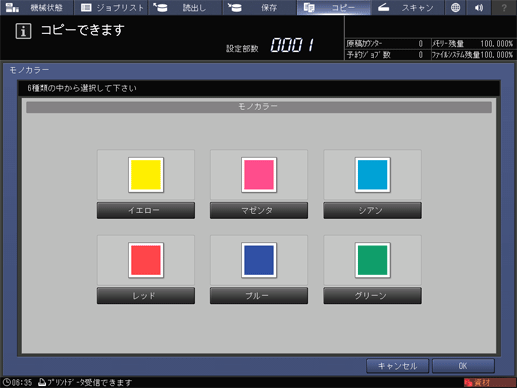Cancel with the キャンセル button
Screen dimensions: 517x388
click(397, 366)
